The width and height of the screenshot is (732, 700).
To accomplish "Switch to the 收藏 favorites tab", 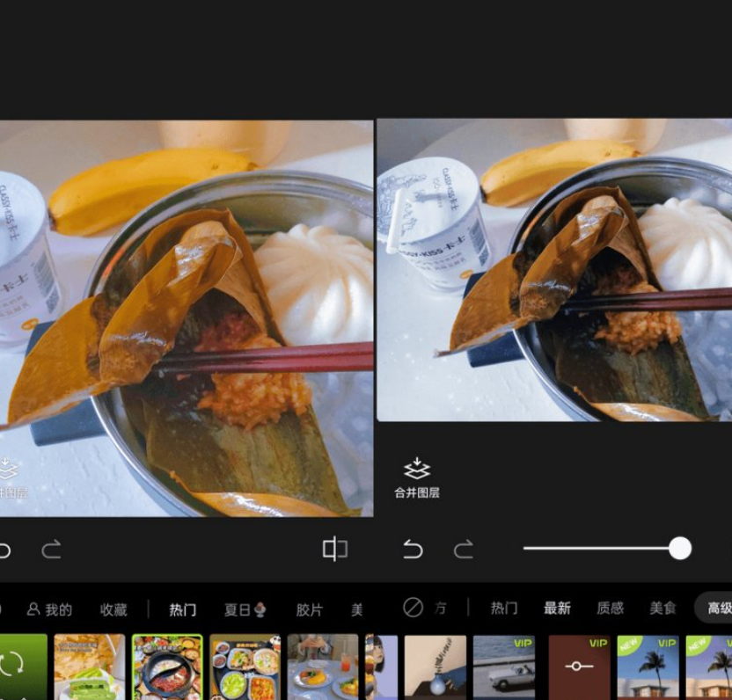I will (x=113, y=609).
